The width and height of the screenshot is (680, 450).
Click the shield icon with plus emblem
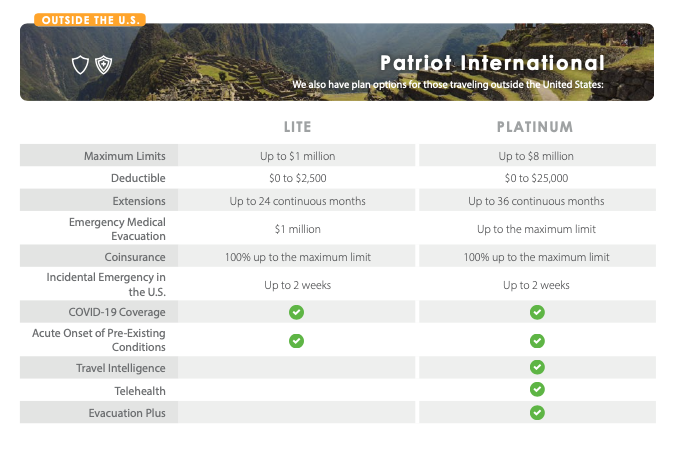(x=103, y=65)
